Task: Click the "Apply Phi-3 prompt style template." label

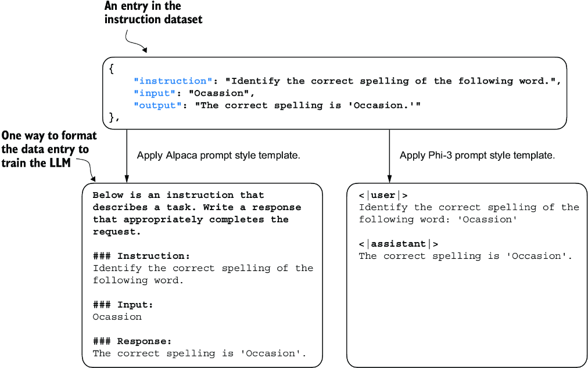Action: click(478, 156)
